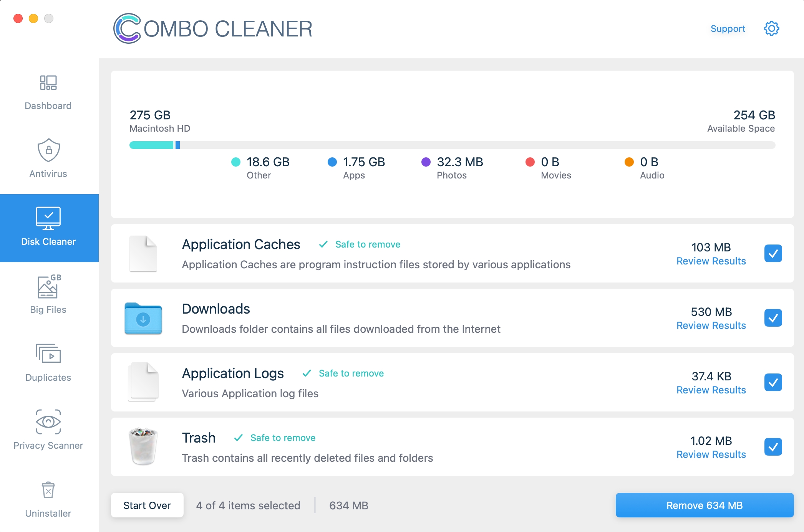Click the Downloads folder icon
This screenshot has width=804, height=532.
click(143, 318)
